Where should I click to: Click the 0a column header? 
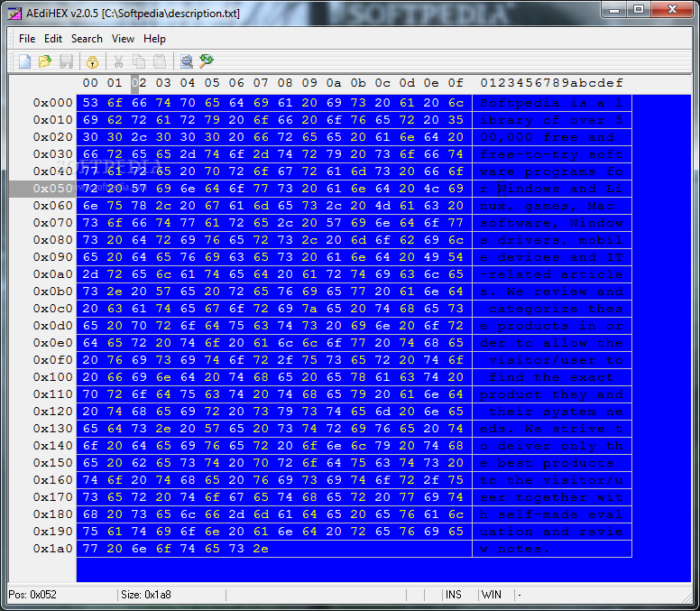(x=334, y=83)
